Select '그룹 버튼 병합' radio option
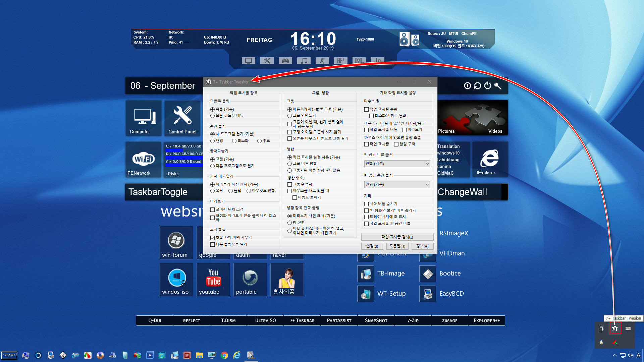The width and height of the screenshot is (644, 362). [x=289, y=164]
